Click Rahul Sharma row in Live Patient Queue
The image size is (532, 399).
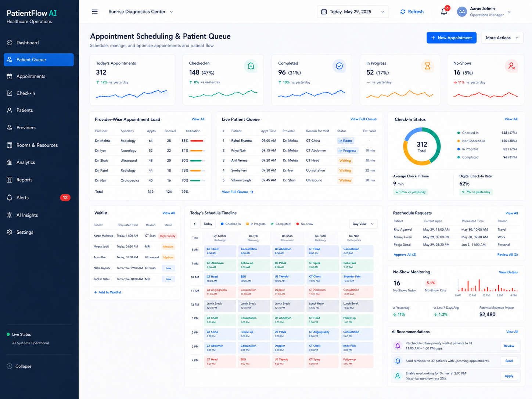pos(299,141)
